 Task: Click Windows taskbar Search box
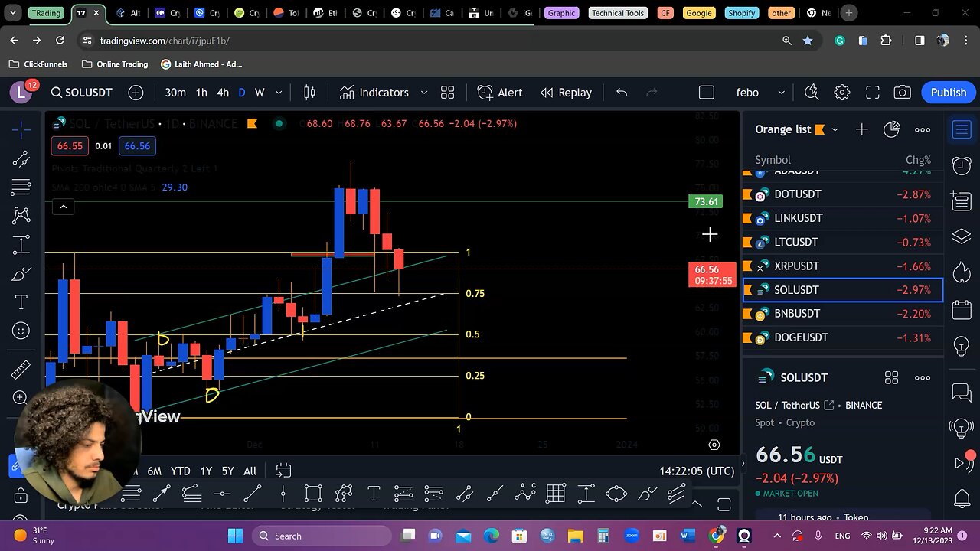point(322,536)
